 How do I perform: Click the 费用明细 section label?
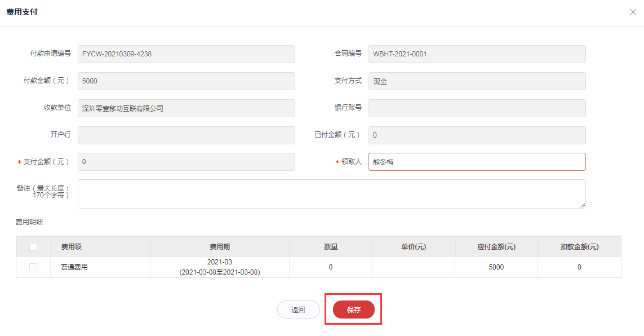point(29,222)
